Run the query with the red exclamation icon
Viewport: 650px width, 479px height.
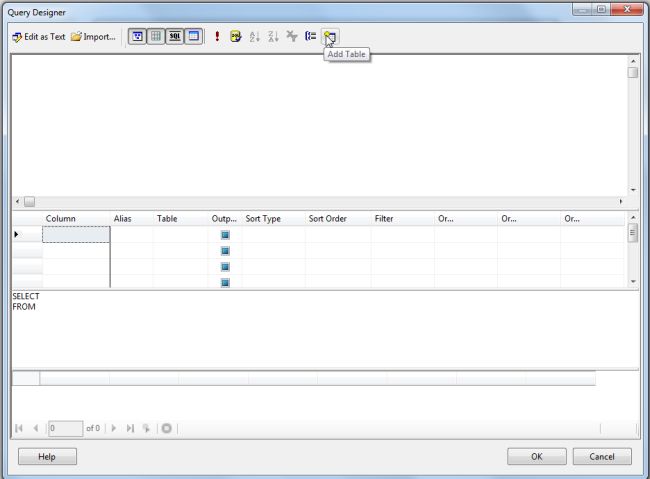(217, 36)
